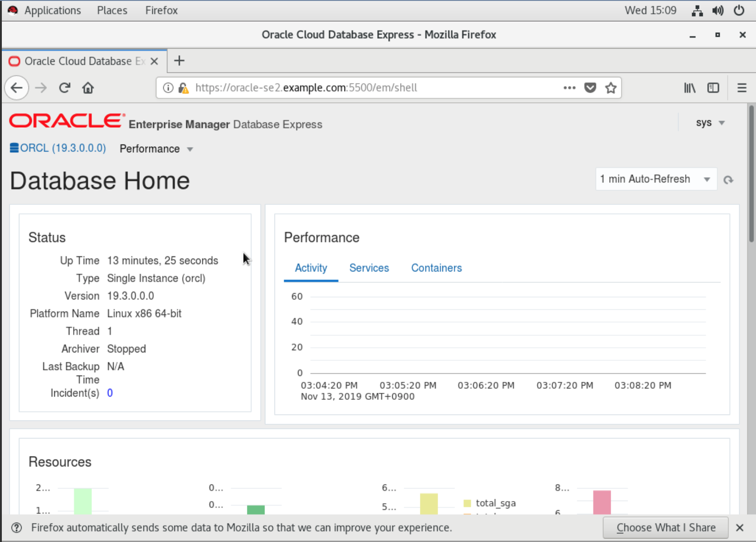Click the total_sga legend color swatch
This screenshot has height=542, width=756.
pyautogui.click(x=467, y=503)
